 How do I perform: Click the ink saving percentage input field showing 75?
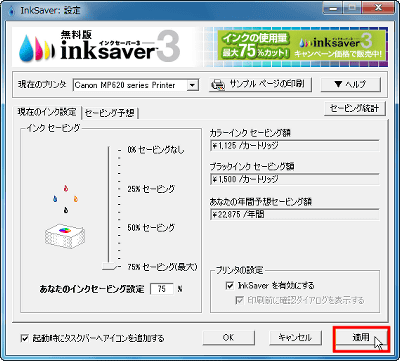point(162,289)
